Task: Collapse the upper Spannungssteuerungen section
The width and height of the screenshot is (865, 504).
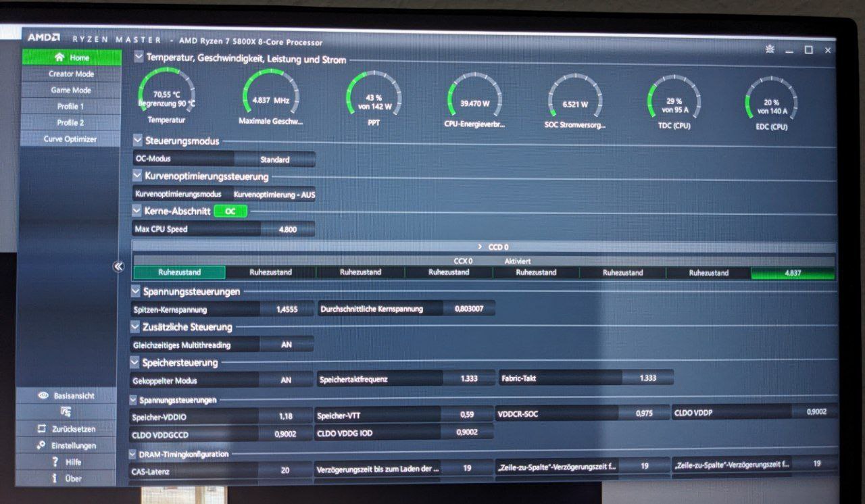Action: (x=136, y=291)
